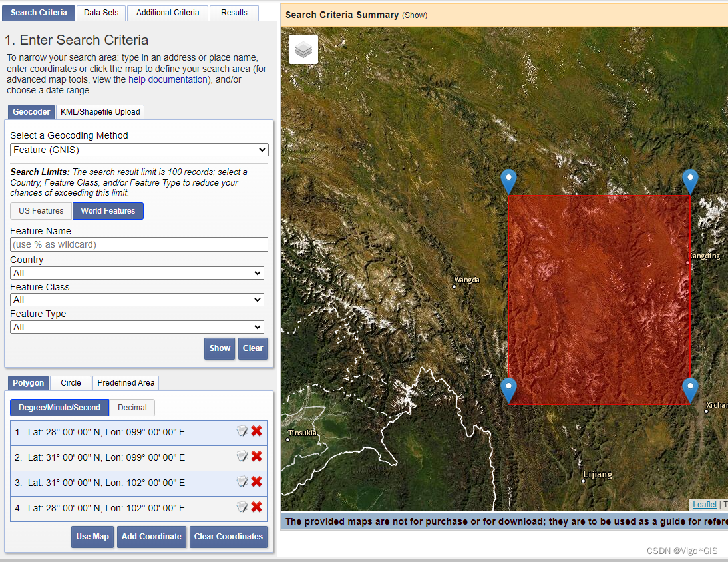This screenshot has width=728, height=562.
Task: Open the Select a Geocoding Method dropdown
Action: pyautogui.click(x=138, y=149)
